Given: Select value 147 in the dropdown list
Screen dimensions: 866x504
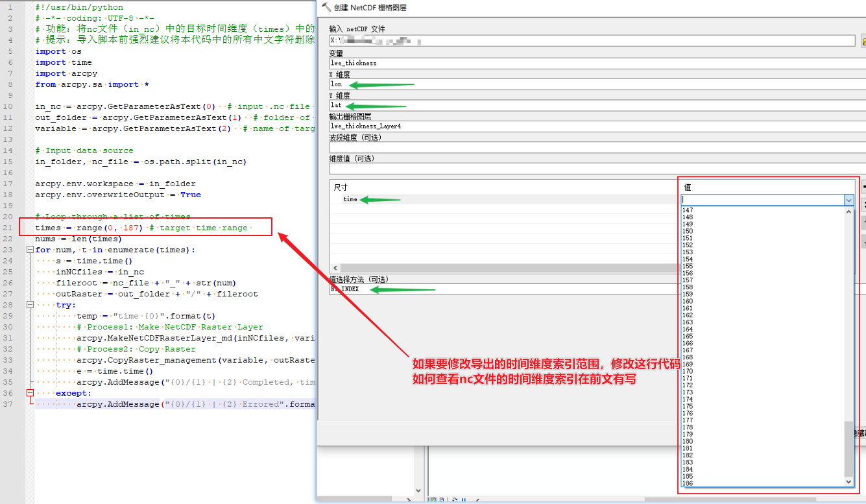Looking at the screenshot, I should tap(688, 210).
